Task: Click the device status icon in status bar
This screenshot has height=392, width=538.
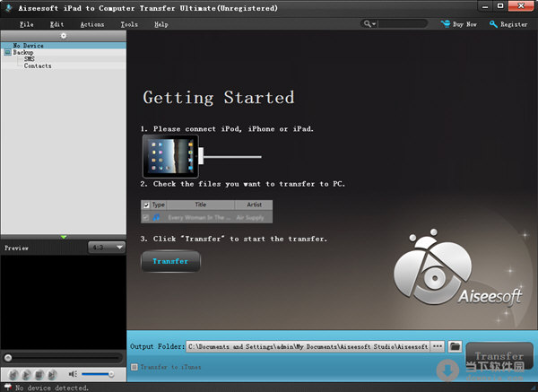Action: point(7,388)
